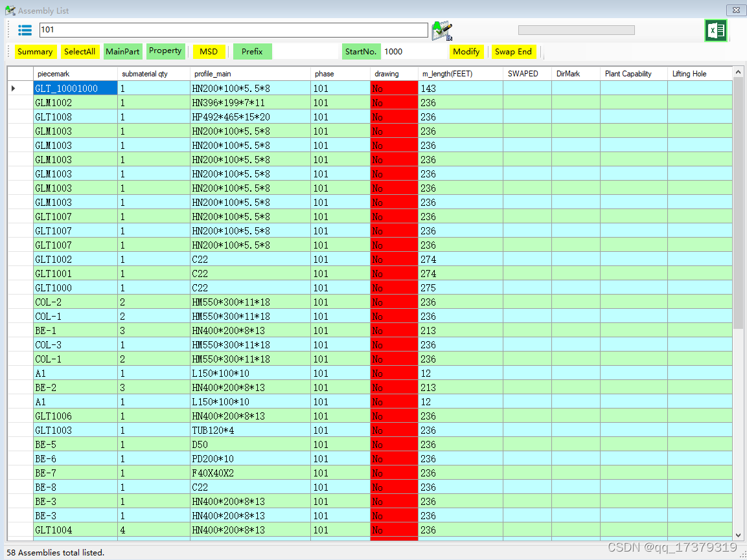The height and width of the screenshot is (560, 747).
Task: Click the Swap End button
Action: [513, 51]
